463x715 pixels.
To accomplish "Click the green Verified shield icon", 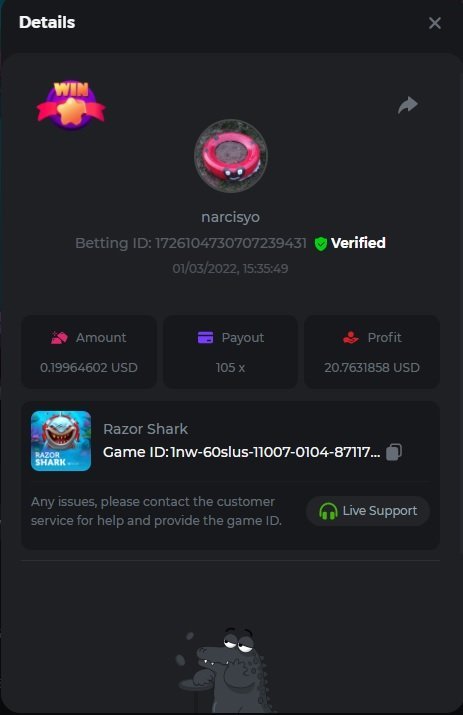I will point(321,244).
